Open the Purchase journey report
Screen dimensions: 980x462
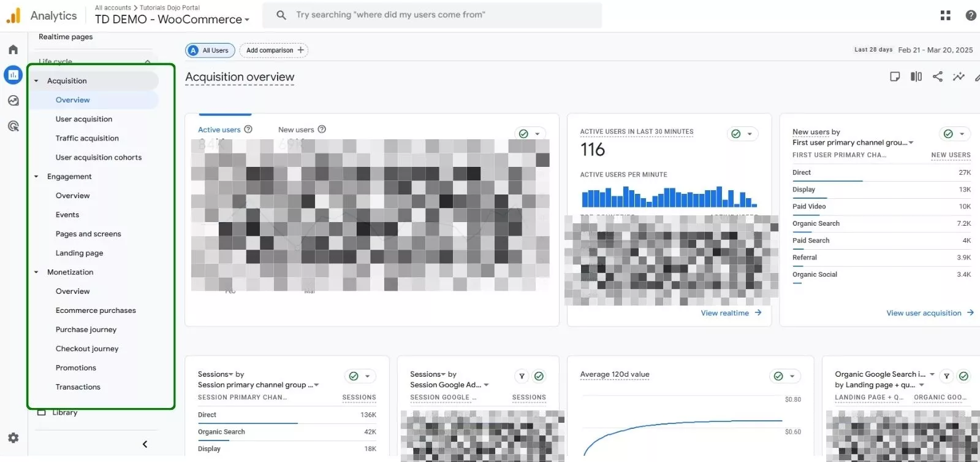(x=86, y=329)
